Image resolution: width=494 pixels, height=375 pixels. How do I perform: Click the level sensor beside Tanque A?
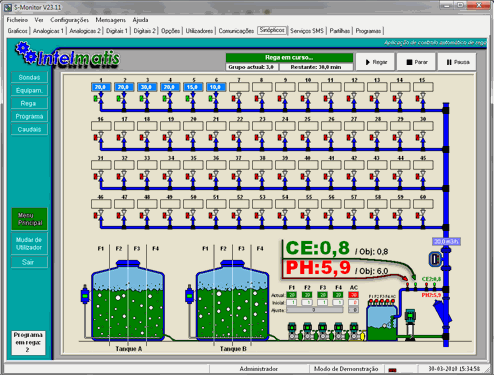pyautogui.click(x=85, y=295)
